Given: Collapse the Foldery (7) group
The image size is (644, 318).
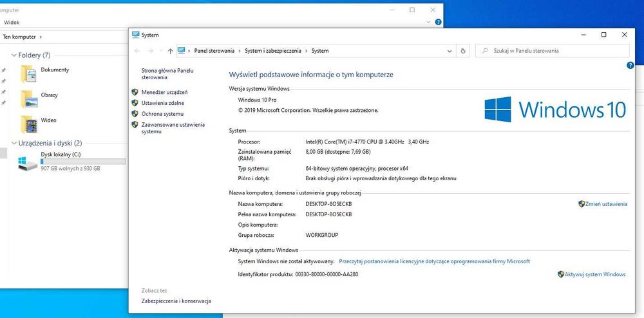Looking at the screenshot, I should point(14,55).
